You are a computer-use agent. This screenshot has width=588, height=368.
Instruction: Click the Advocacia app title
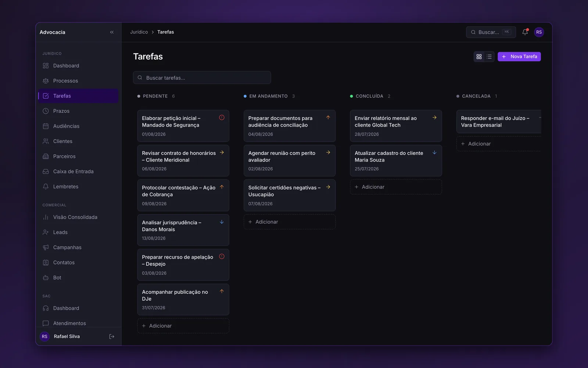click(x=53, y=32)
